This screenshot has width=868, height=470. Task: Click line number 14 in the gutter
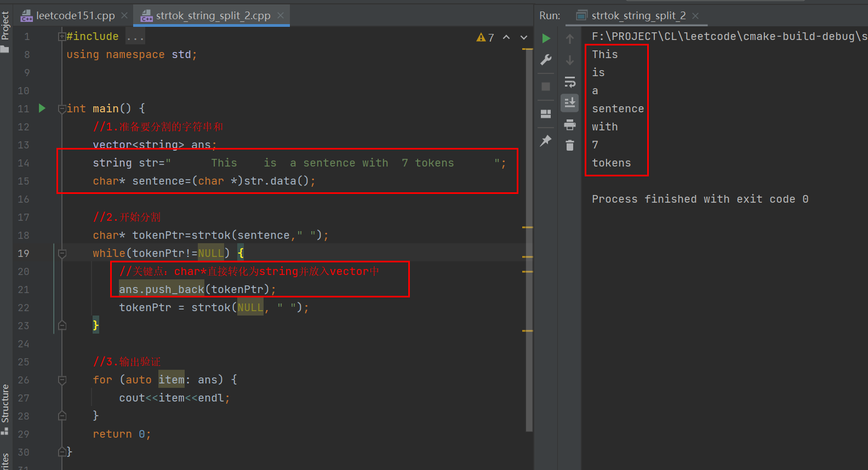(x=24, y=163)
